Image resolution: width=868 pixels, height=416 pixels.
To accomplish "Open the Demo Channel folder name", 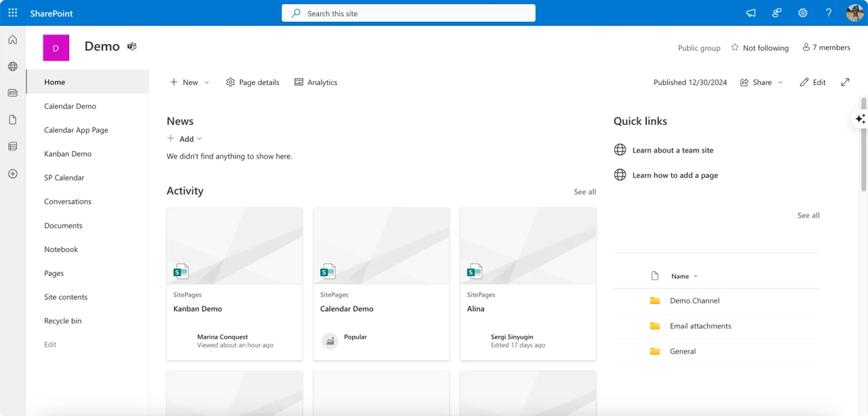I will [694, 301].
